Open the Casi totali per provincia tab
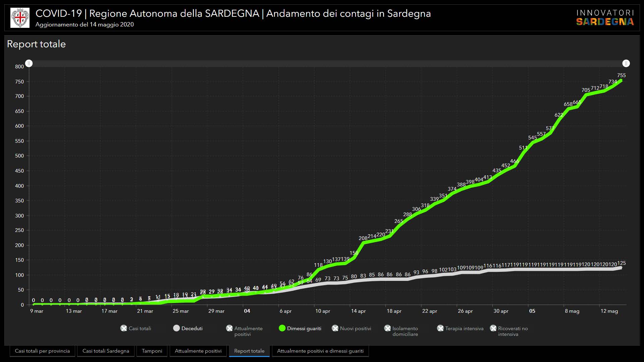The height and width of the screenshot is (362, 644). tap(42, 351)
